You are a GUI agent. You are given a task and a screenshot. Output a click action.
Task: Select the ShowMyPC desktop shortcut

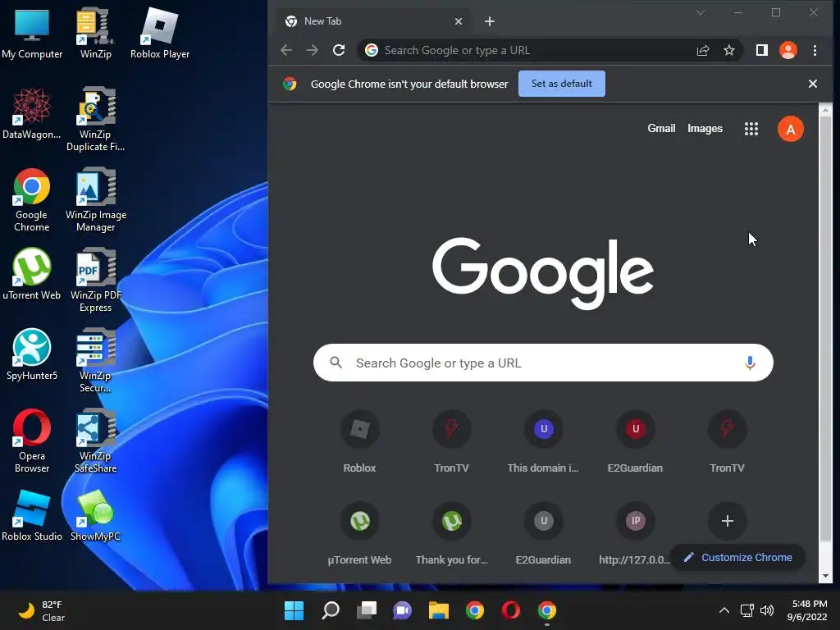point(95,515)
